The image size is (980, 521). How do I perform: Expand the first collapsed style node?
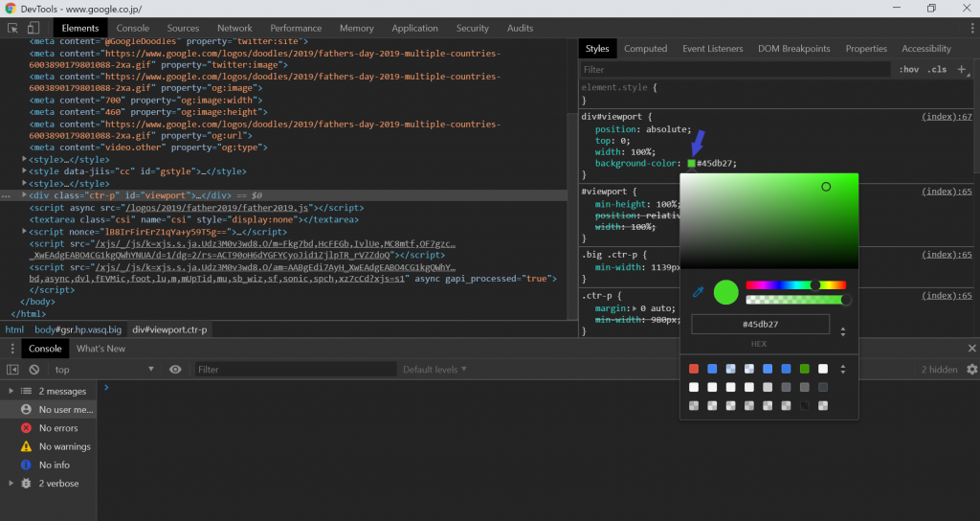(x=24, y=159)
